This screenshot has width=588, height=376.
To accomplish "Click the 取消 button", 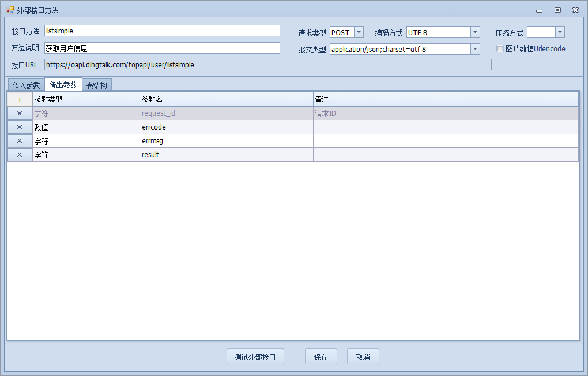I will [x=363, y=357].
